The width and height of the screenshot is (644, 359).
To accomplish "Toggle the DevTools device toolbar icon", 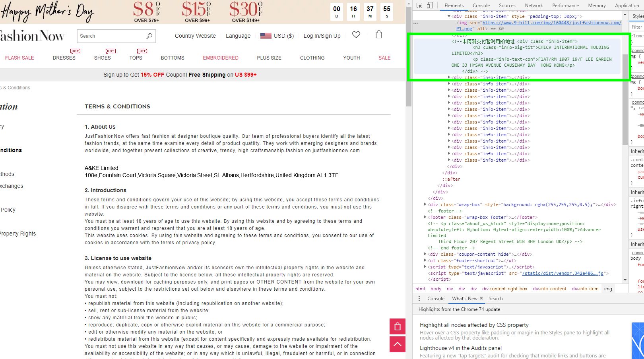I will click(430, 5).
